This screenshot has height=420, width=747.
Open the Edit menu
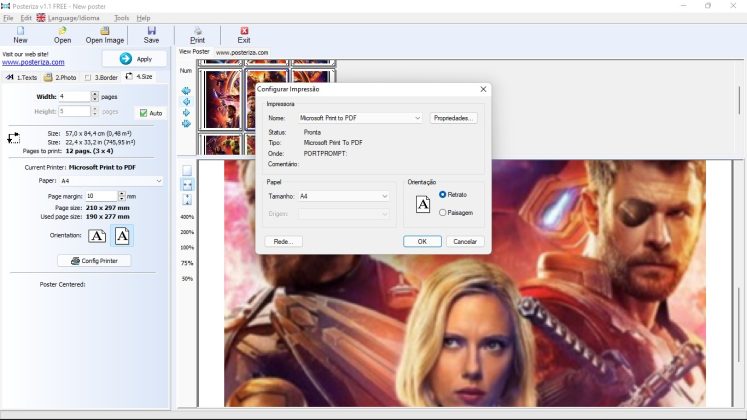point(26,18)
